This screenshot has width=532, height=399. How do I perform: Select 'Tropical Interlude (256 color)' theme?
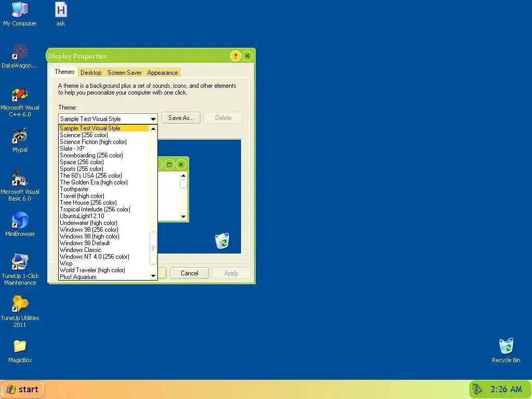pyautogui.click(x=104, y=209)
